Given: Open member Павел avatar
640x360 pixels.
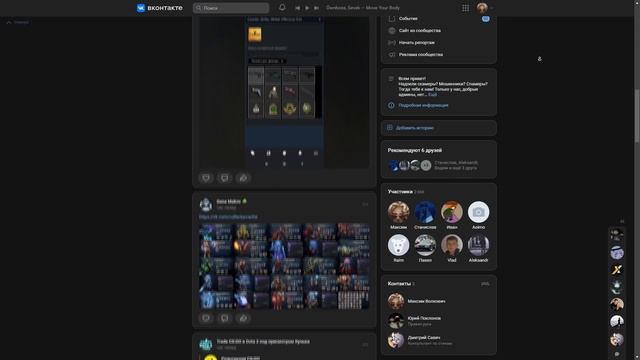Looking at the screenshot, I should click(x=425, y=245).
